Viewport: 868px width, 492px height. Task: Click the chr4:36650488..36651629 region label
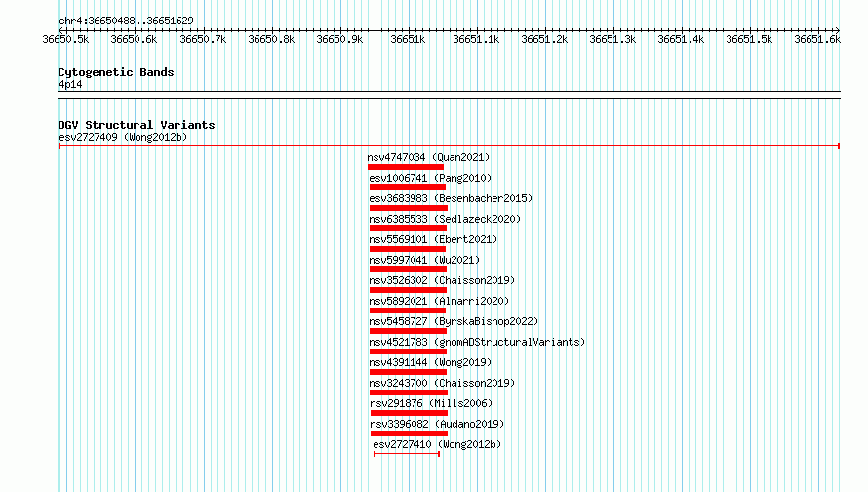pyautogui.click(x=126, y=20)
